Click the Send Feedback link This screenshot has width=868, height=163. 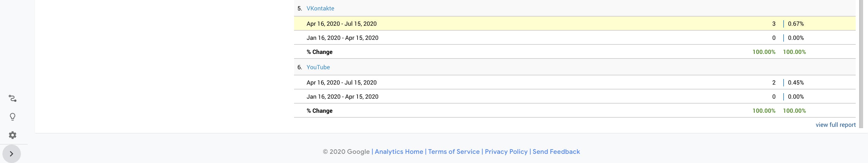click(x=556, y=152)
